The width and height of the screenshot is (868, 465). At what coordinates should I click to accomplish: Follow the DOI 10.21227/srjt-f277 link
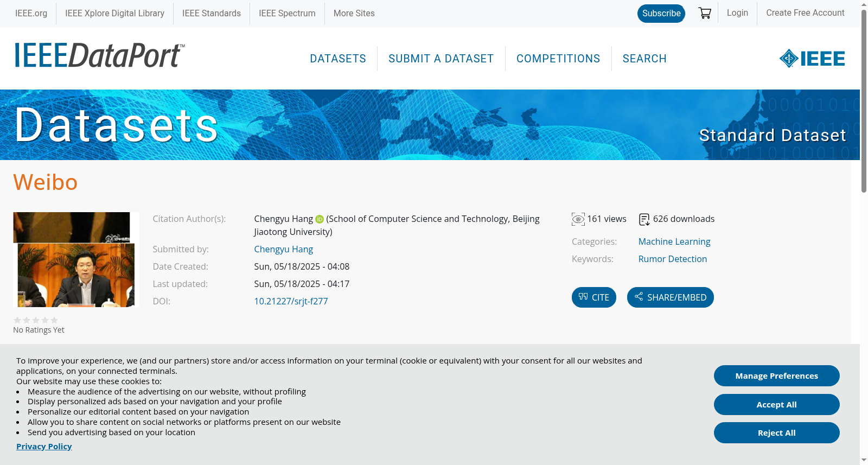(x=291, y=301)
